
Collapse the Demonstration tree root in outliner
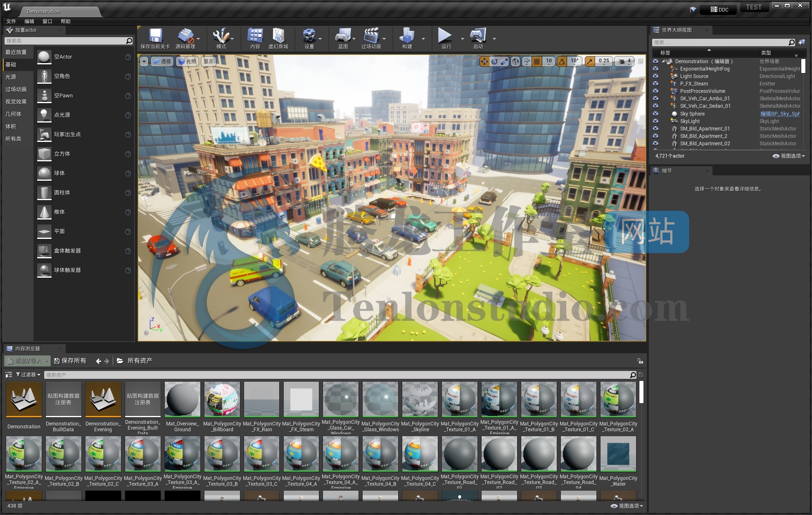click(x=663, y=61)
